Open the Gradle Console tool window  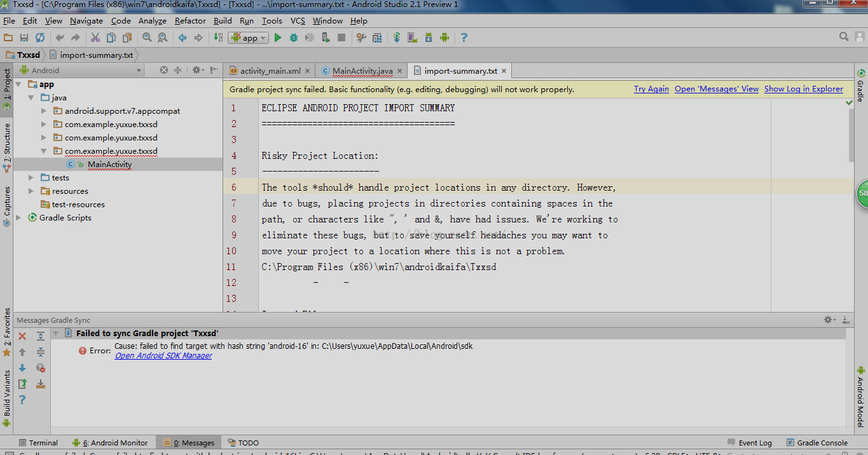818,443
